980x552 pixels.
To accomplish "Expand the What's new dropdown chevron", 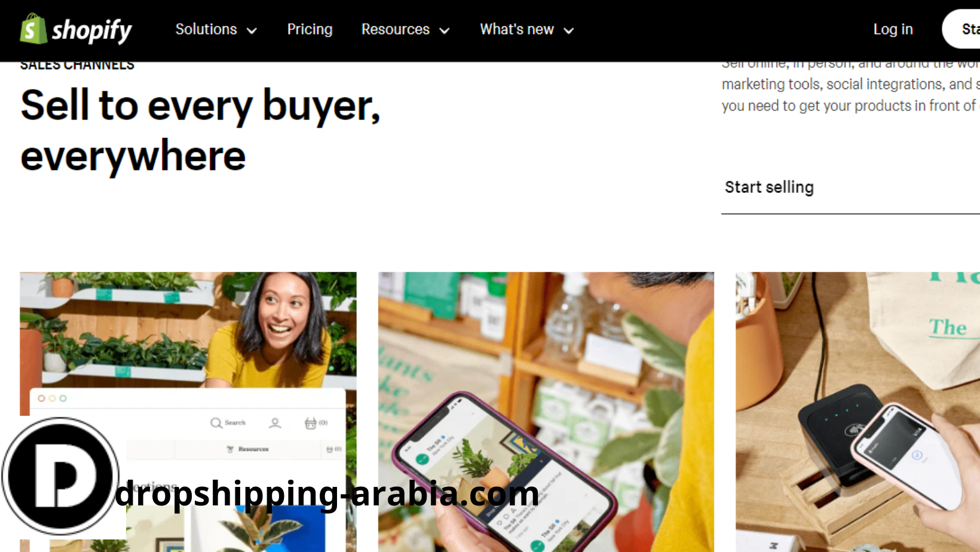I will coord(569,30).
